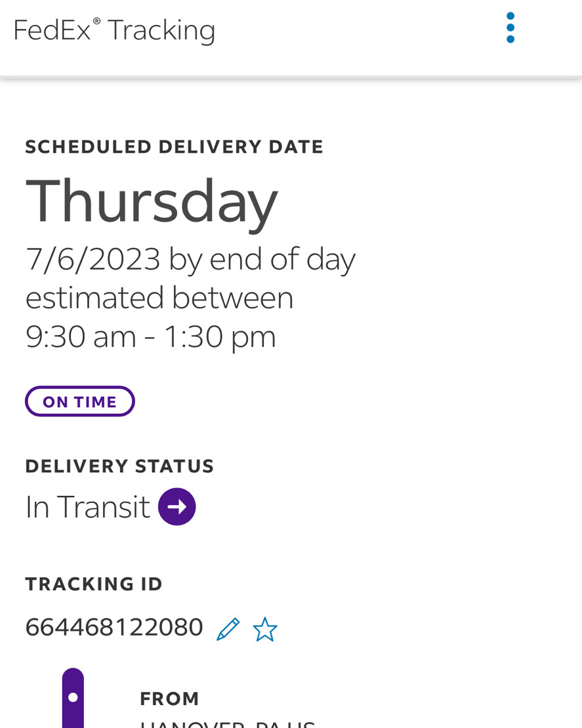Viewport: 582px width, 728px height.
Task: Tap the Thursday delivery day heading
Action: click(152, 201)
